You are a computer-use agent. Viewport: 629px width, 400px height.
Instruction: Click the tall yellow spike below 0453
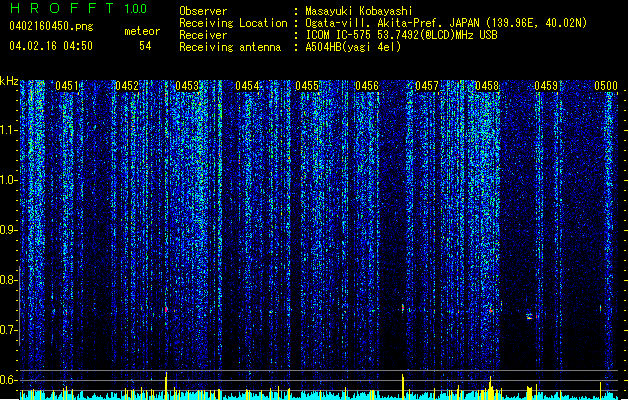(166, 385)
